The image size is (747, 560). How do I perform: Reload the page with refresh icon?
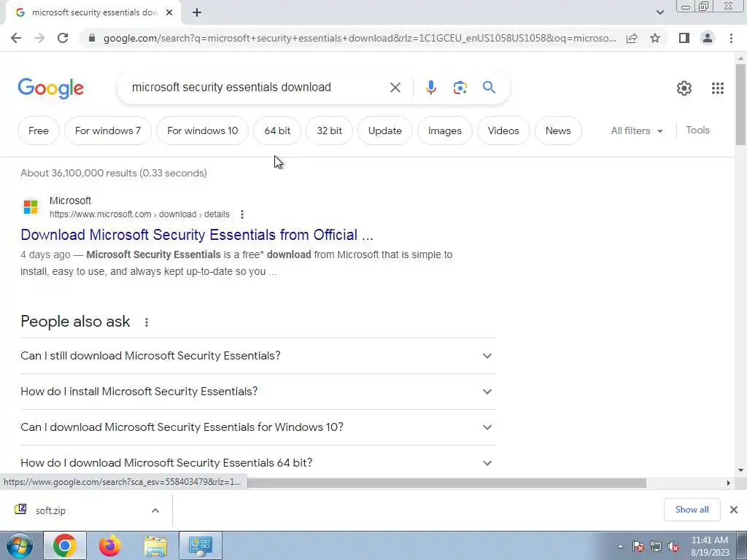pos(63,38)
